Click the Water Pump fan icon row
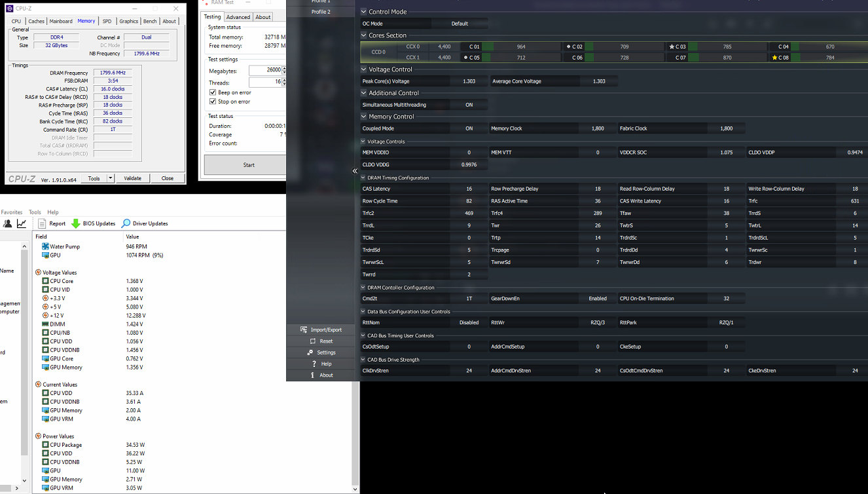The height and width of the screenshot is (494, 868). (x=45, y=246)
